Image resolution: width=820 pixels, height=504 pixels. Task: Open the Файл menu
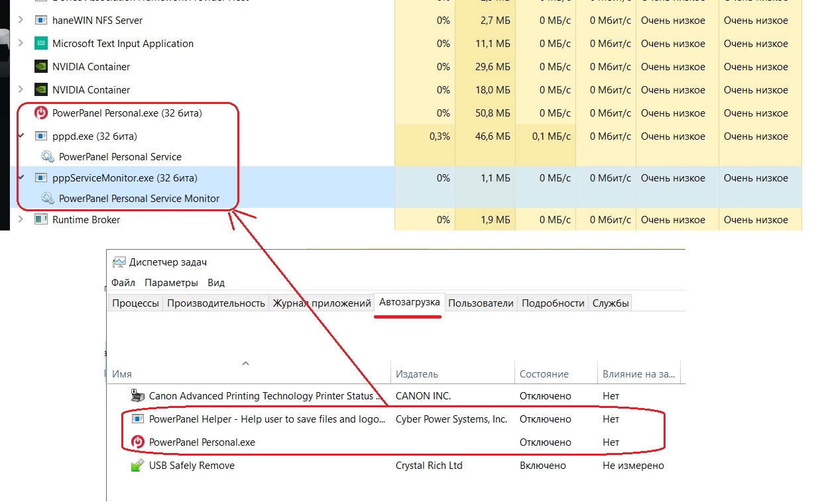pos(123,283)
